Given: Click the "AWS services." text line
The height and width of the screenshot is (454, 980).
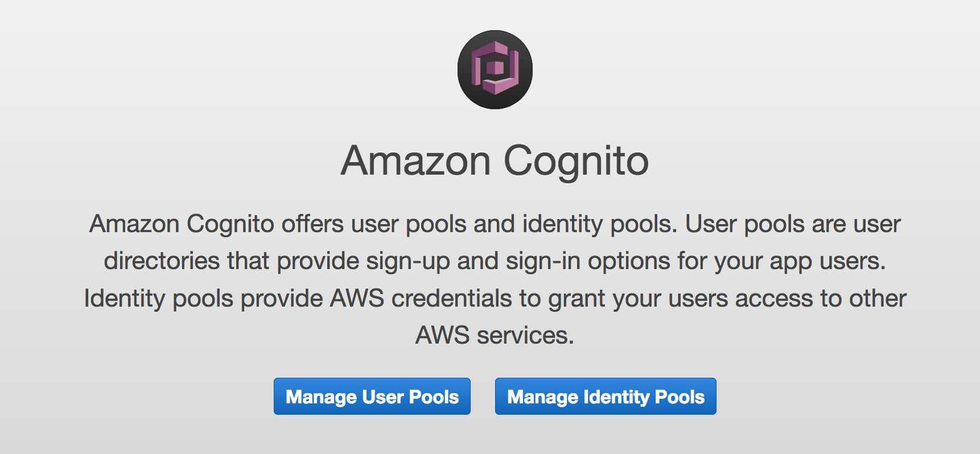Looking at the screenshot, I should pyautogui.click(x=495, y=336).
